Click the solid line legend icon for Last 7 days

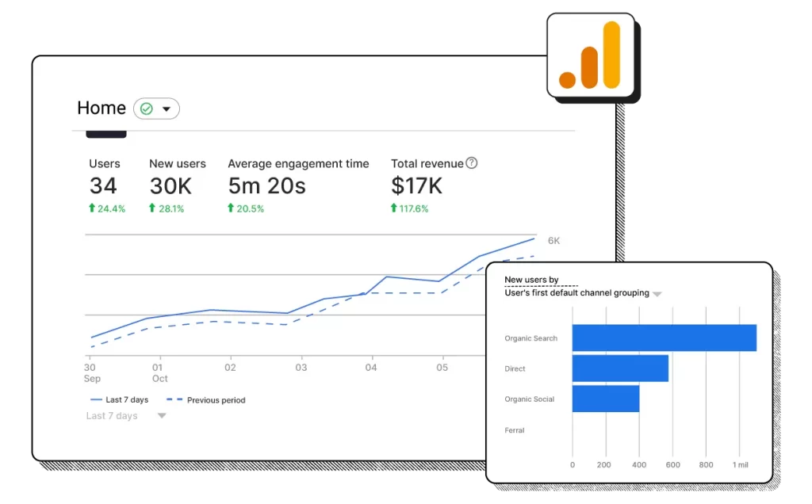click(x=96, y=399)
